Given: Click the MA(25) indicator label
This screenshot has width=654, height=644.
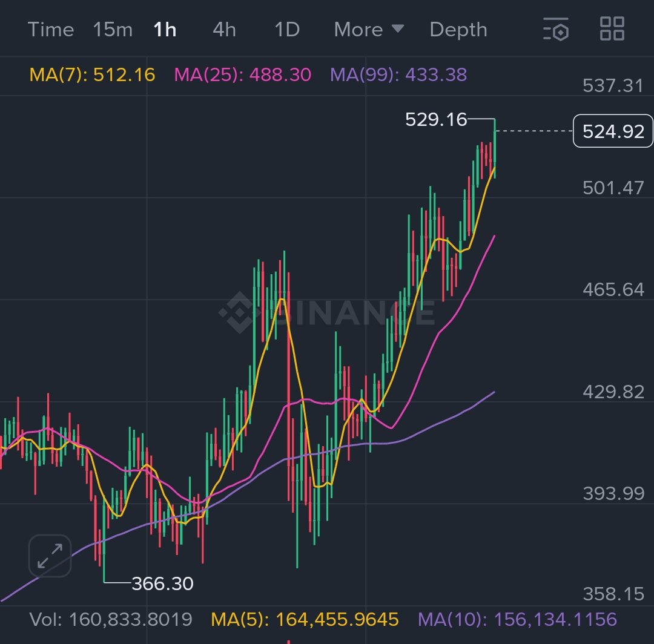Looking at the screenshot, I should coord(242,75).
